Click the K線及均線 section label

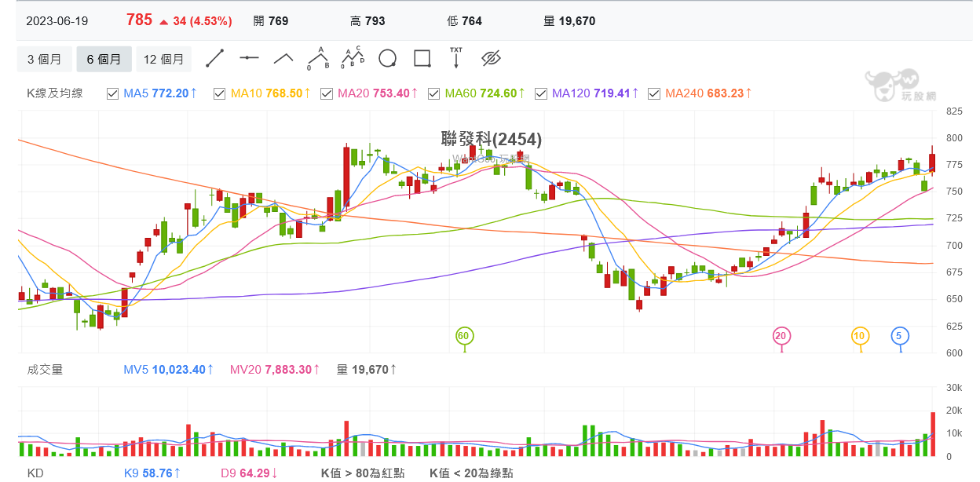coord(55,93)
